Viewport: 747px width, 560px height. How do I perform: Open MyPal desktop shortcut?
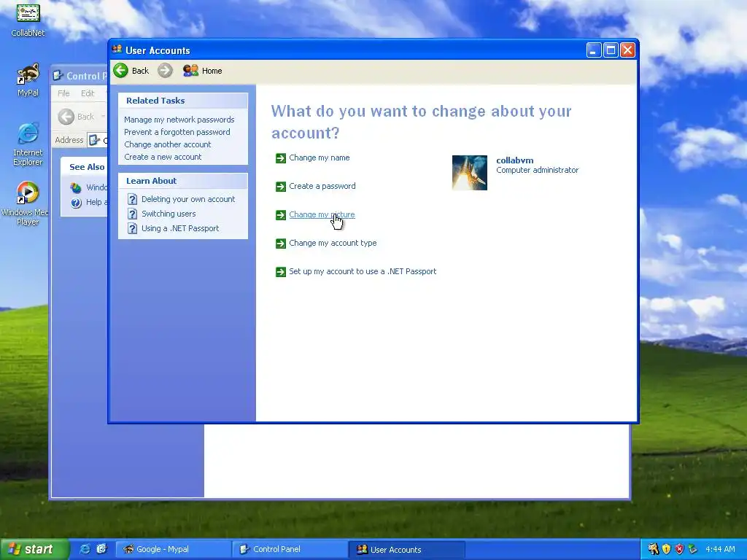[28, 74]
